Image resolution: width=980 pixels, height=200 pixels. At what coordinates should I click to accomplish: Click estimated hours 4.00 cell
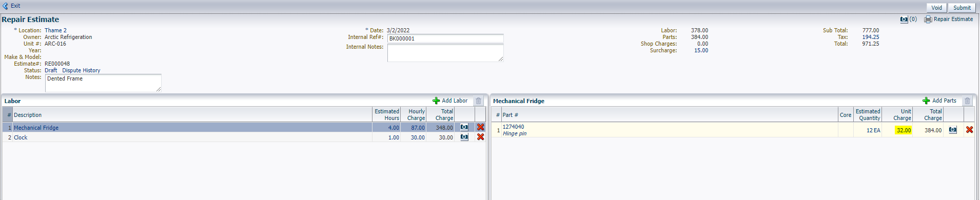386,128
